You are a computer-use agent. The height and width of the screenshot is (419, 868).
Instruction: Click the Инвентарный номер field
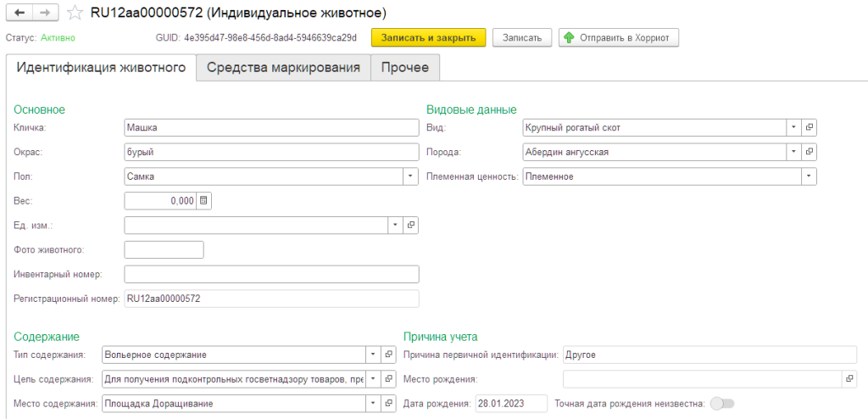(272, 274)
